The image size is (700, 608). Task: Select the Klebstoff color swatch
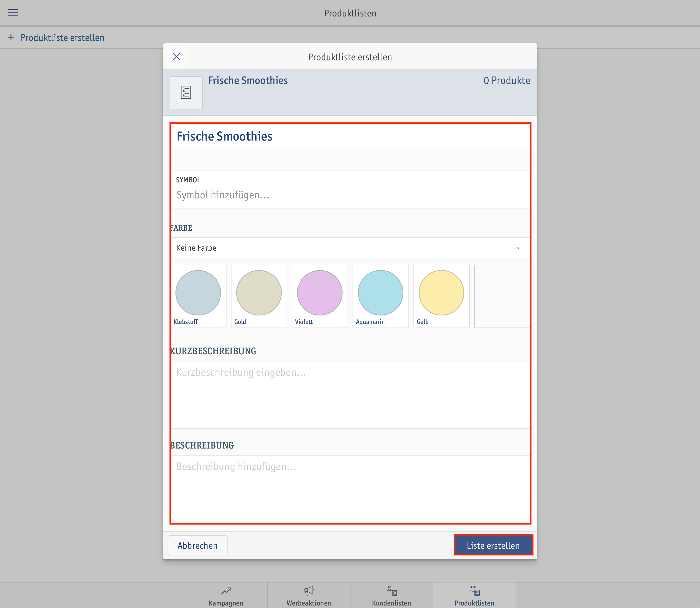198,296
